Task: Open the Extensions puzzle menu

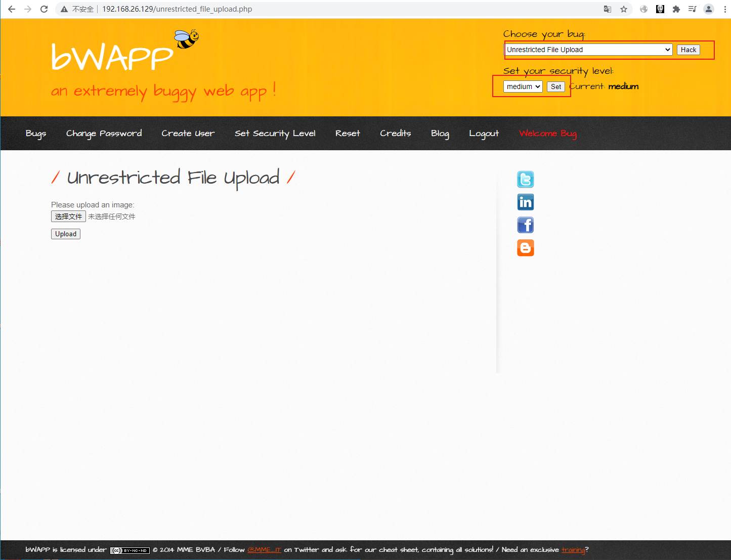Action: tap(676, 9)
